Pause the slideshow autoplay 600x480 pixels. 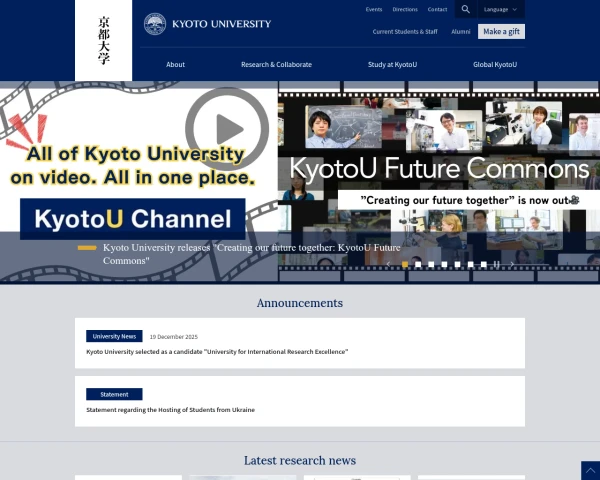[x=496, y=264]
